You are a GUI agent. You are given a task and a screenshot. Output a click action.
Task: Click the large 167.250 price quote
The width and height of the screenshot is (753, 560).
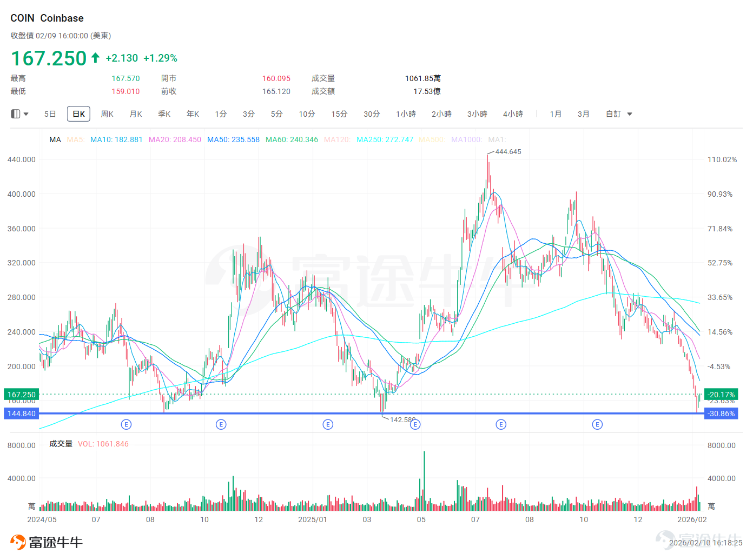point(49,58)
